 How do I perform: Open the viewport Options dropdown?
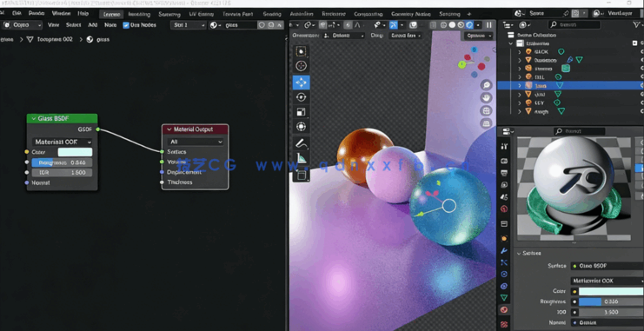[x=479, y=36]
